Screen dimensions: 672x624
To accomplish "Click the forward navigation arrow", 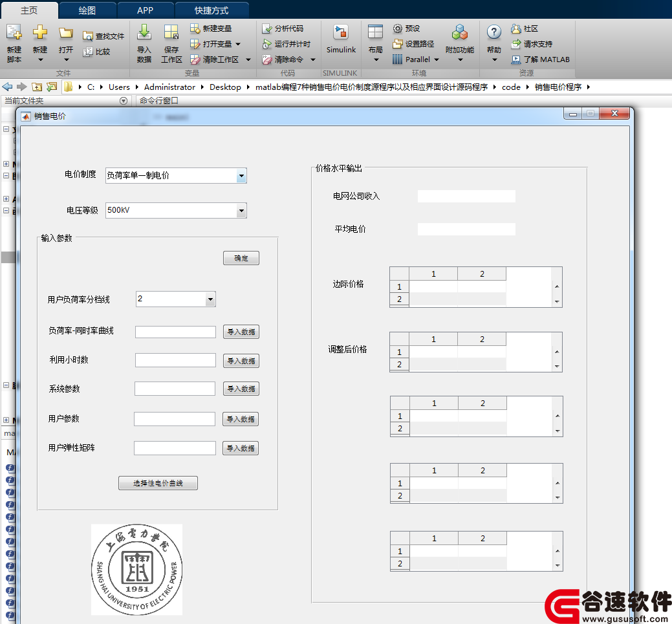I will point(21,87).
